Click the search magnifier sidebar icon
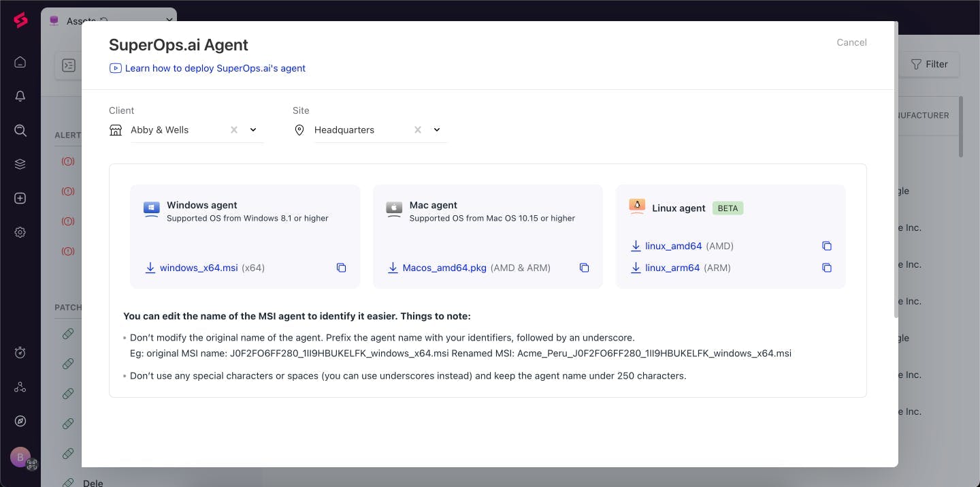 point(20,130)
